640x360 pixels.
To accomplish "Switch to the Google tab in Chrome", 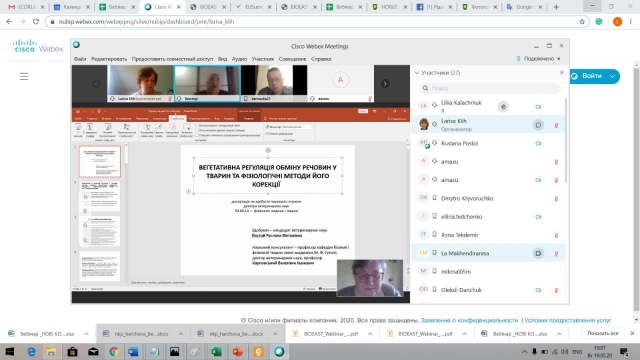I will 524,7.
